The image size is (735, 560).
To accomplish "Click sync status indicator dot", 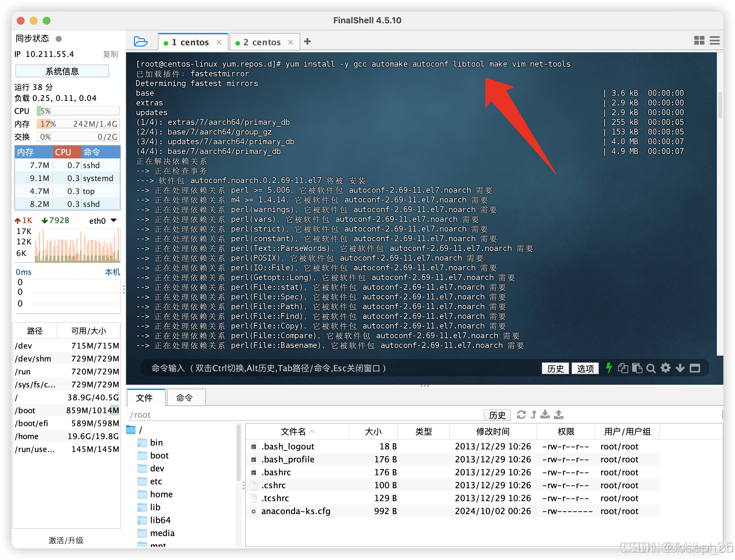I will pos(59,39).
